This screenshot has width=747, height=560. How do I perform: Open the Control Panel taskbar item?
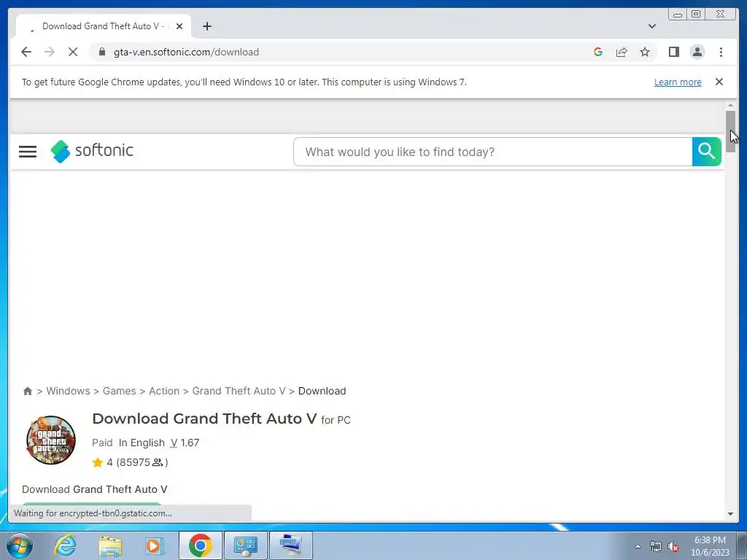coord(245,545)
